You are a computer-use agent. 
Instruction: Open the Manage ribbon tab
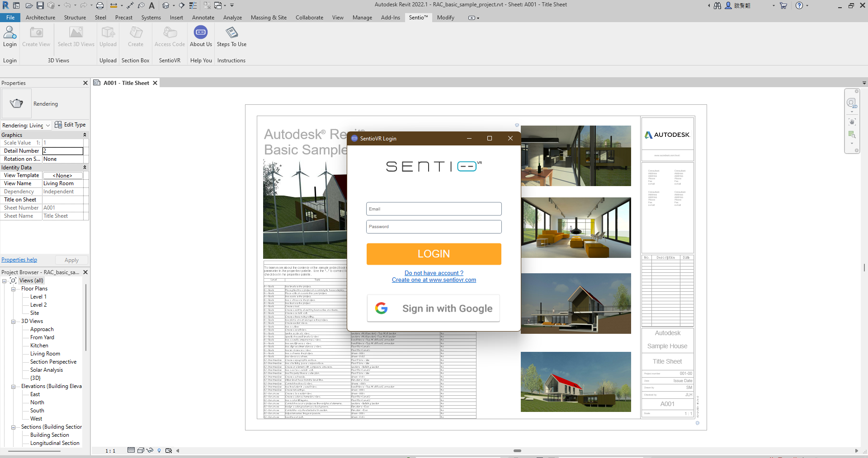[x=362, y=18]
